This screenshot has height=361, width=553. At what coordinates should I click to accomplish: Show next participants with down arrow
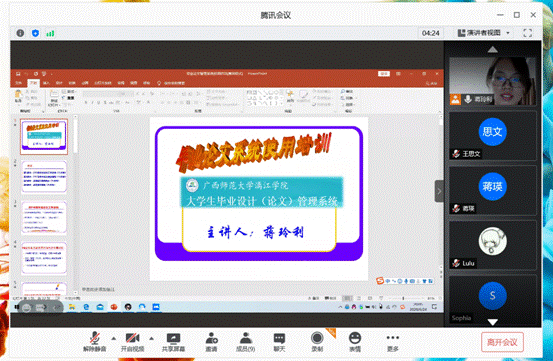493,322
